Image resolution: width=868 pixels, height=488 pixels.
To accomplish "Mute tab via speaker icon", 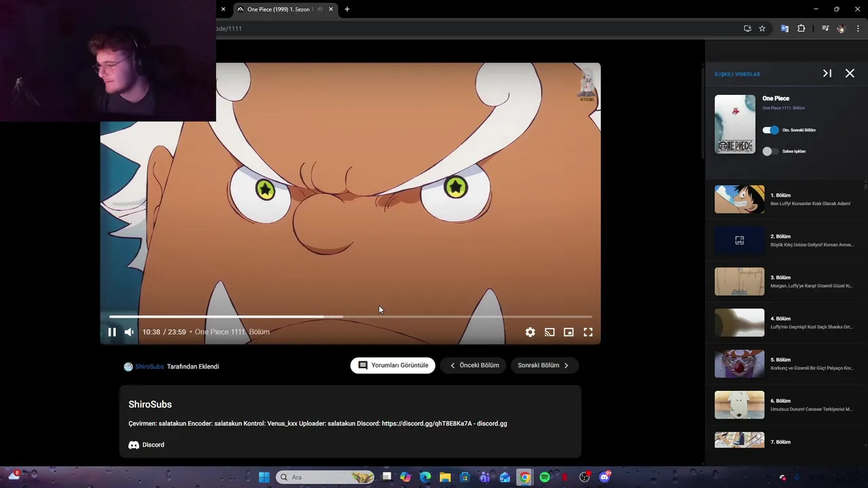I will tap(320, 9).
